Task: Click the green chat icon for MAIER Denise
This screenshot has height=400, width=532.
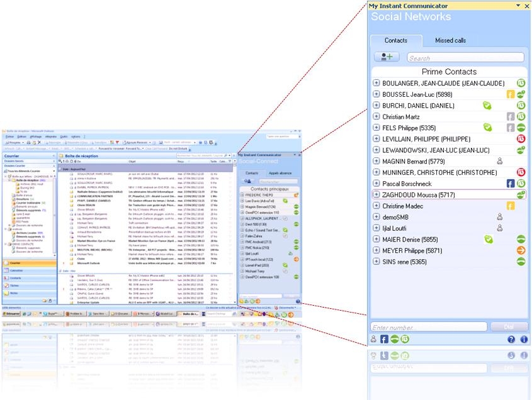Action: tap(489, 240)
